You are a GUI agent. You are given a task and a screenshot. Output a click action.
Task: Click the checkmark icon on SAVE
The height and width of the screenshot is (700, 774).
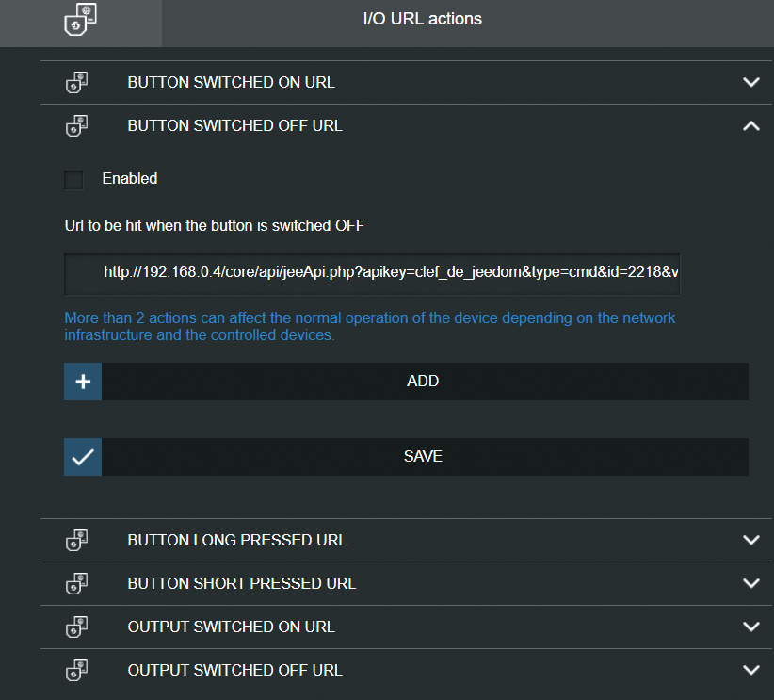(x=83, y=457)
